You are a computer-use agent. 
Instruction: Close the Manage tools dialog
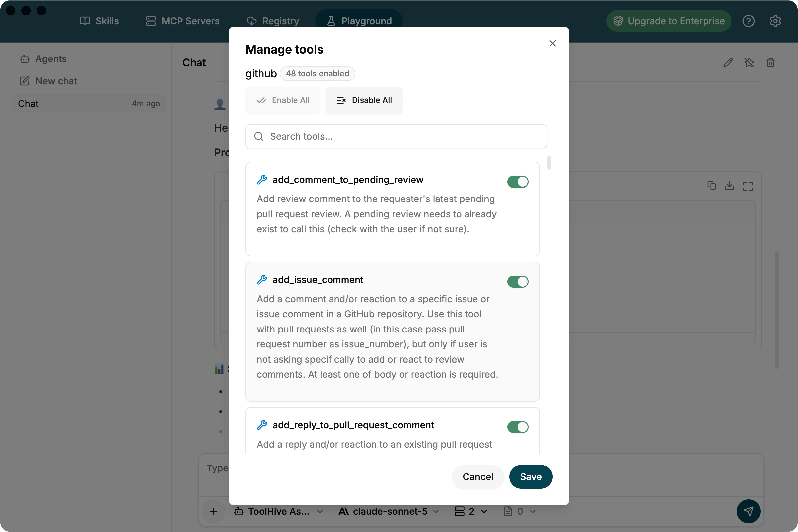[552, 43]
